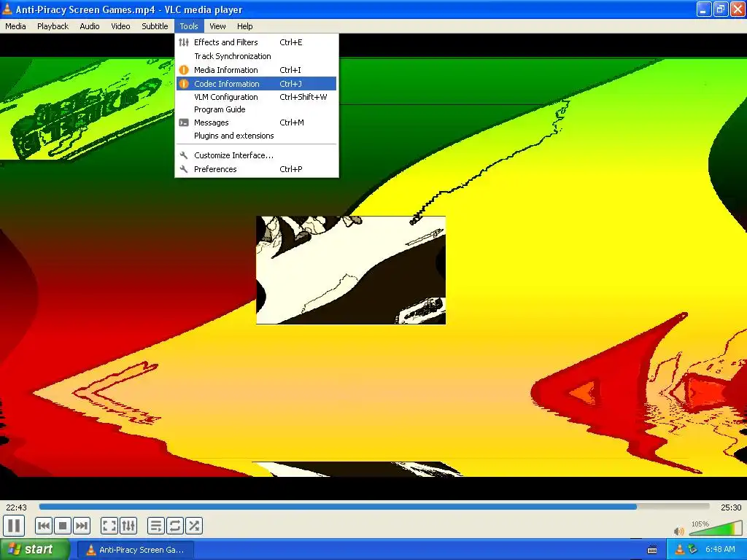747x560 pixels.
Task: Adjust the volume slider at 105%
Action: click(x=715, y=528)
